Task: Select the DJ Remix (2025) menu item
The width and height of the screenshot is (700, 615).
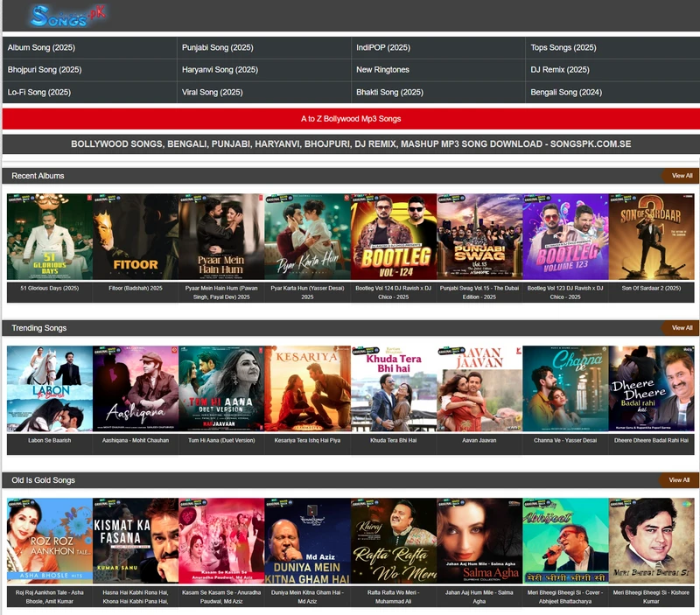Action: [x=560, y=70]
